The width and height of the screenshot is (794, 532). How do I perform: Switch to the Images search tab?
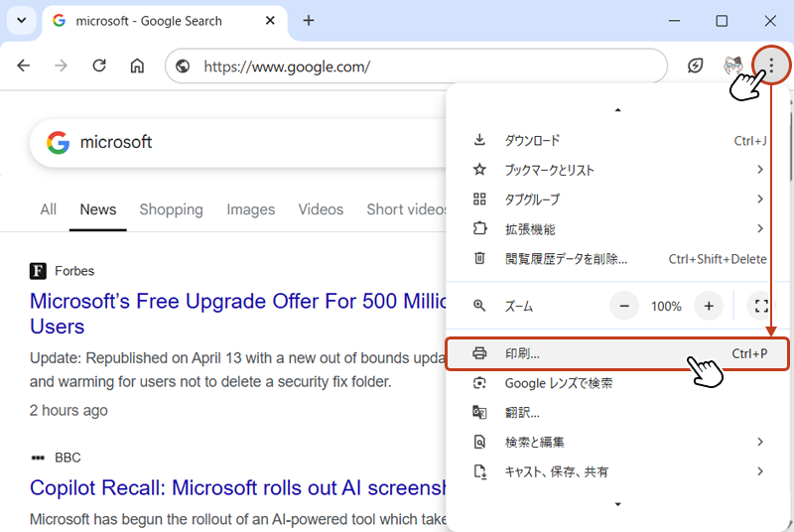pyautogui.click(x=251, y=209)
